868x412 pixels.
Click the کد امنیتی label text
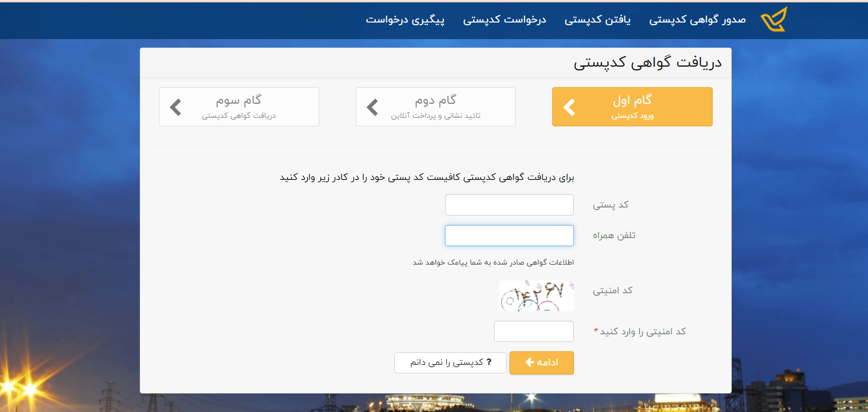pos(612,291)
